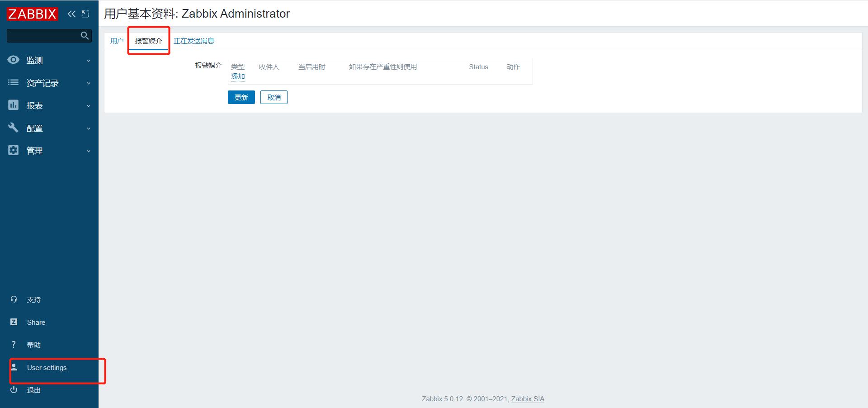Switch to the 用户 tab
Viewport: 868px width, 408px height.
tap(117, 41)
